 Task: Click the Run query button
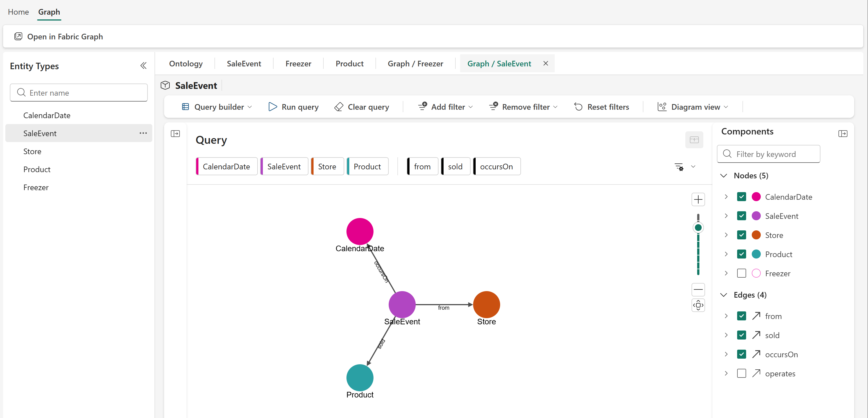click(293, 107)
